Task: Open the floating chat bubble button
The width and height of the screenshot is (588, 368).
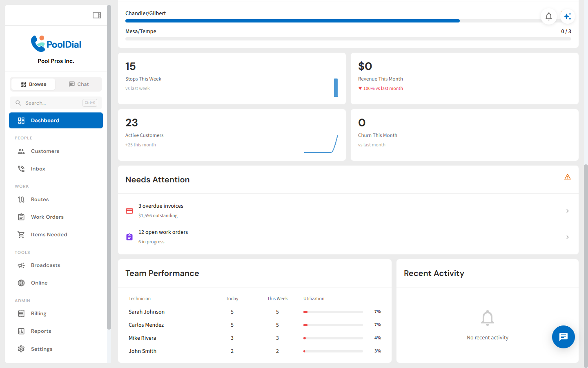Action: click(x=563, y=337)
